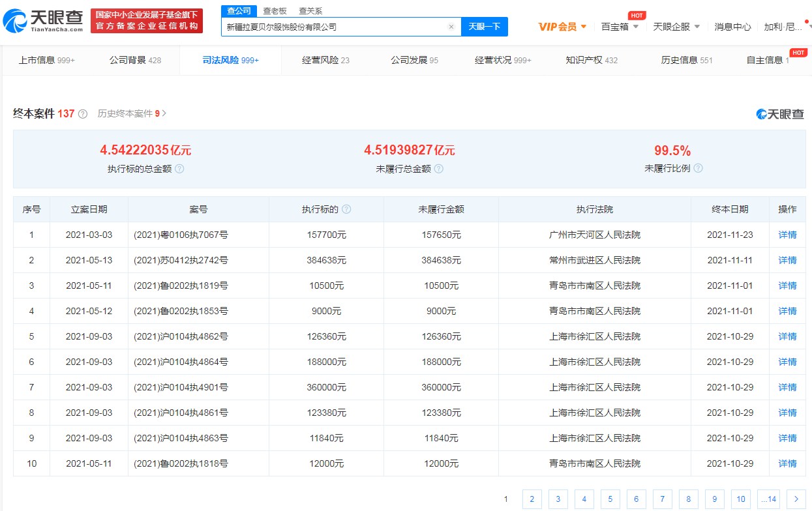View 详情 for case 苏0412执2742号
The height and width of the screenshot is (511, 812).
point(787,260)
